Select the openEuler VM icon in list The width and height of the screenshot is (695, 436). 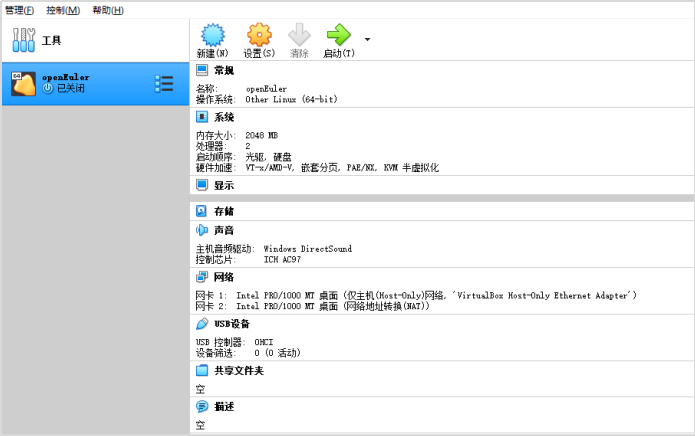tap(23, 84)
